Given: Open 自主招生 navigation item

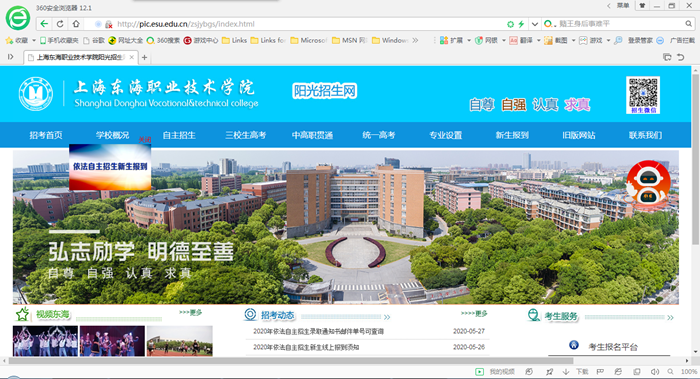Looking at the screenshot, I should point(179,135).
